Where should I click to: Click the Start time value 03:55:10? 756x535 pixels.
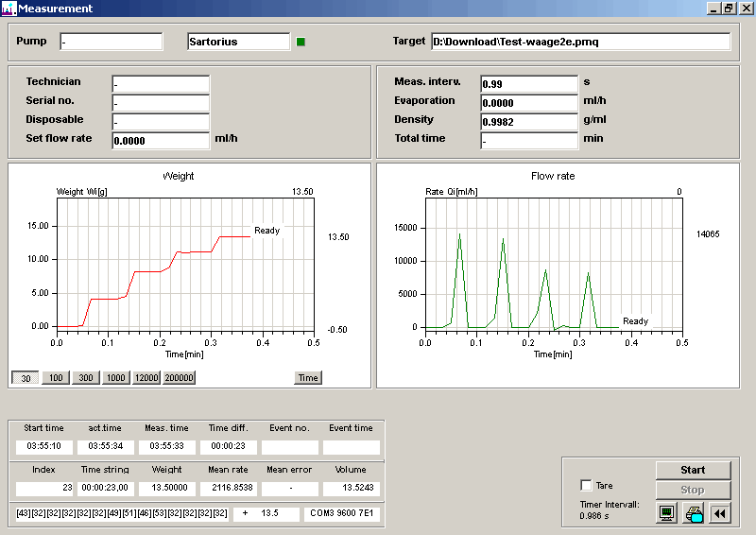click(x=43, y=446)
